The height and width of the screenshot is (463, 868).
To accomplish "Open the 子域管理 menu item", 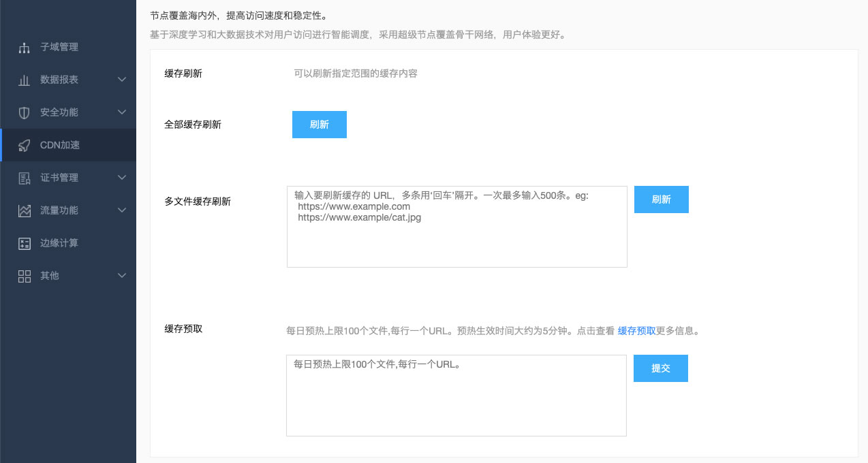I will click(x=59, y=47).
